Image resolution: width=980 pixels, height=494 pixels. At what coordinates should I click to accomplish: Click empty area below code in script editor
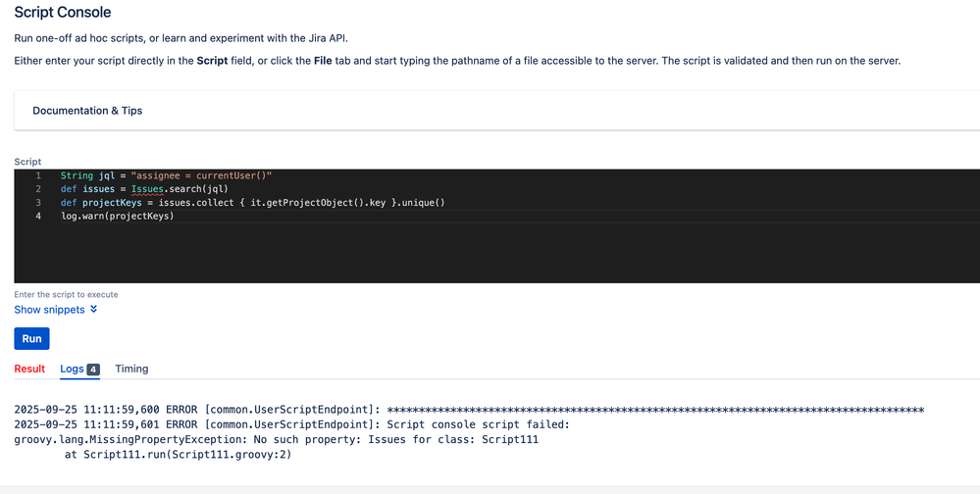click(490, 255)
